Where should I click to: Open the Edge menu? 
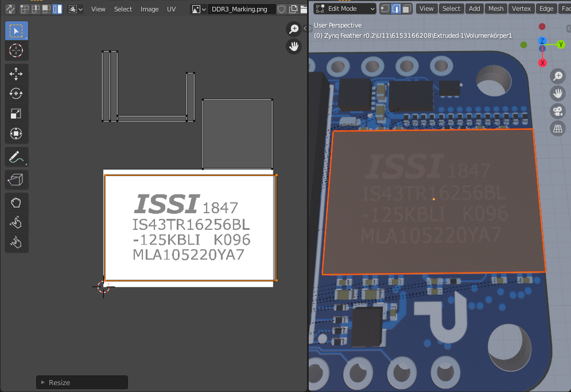point(546,9)
